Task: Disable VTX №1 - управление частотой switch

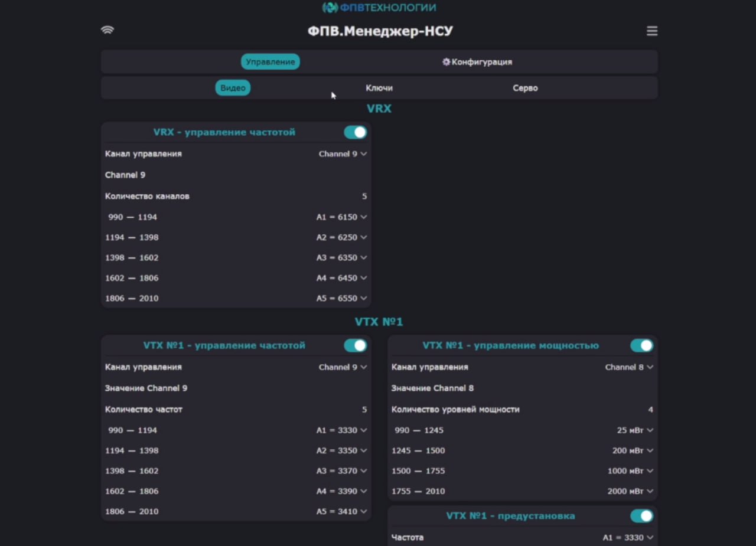Action: [356, 345]
